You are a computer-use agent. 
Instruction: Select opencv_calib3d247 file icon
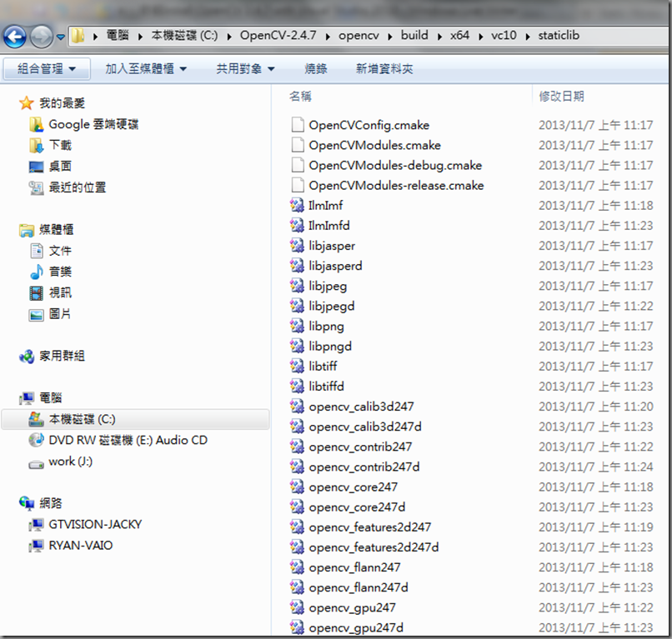point(297,407)
